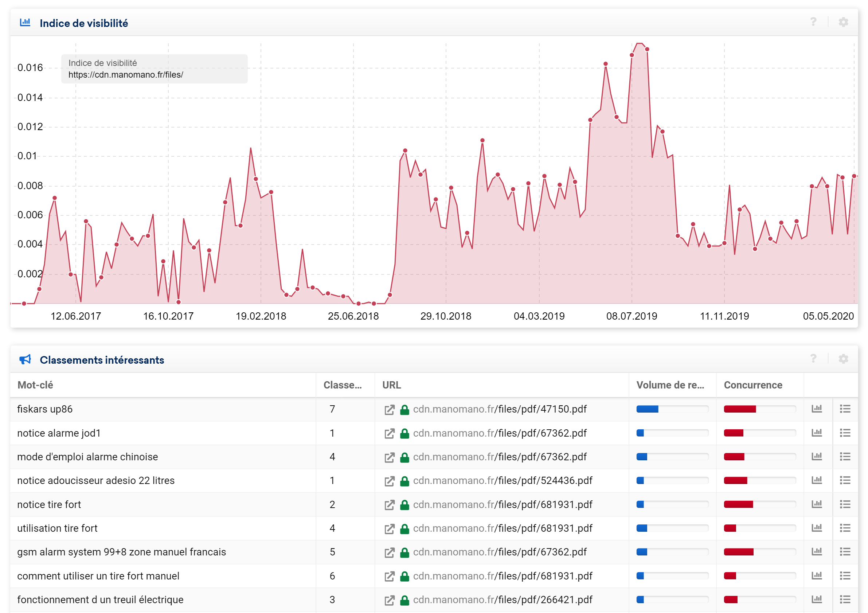Open help for Indice de visibilité panel

click(x=813, y=22)
